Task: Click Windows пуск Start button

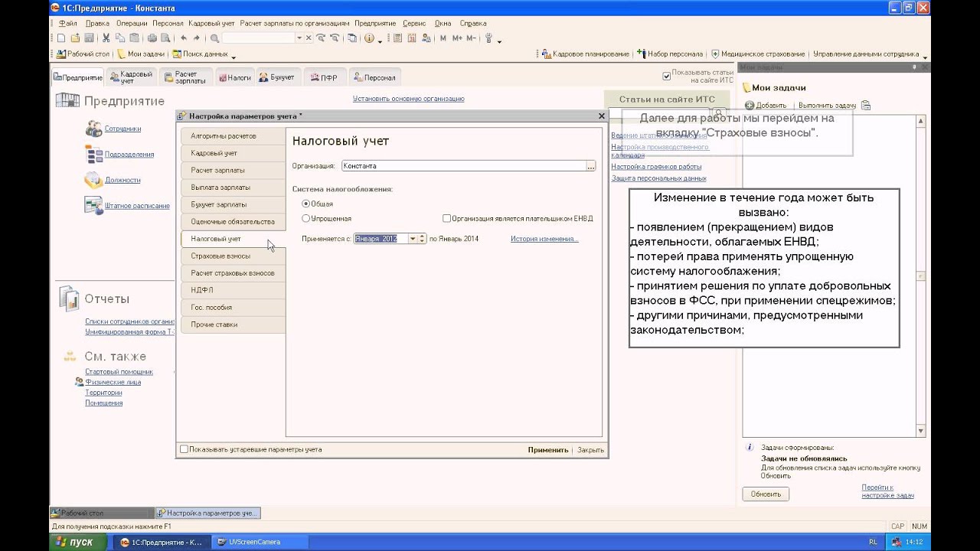Action: pyautogui.click(x=80, y=542)
